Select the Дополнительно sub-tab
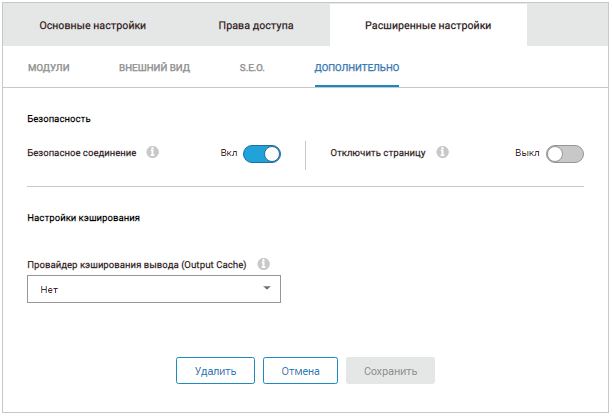 356,68
